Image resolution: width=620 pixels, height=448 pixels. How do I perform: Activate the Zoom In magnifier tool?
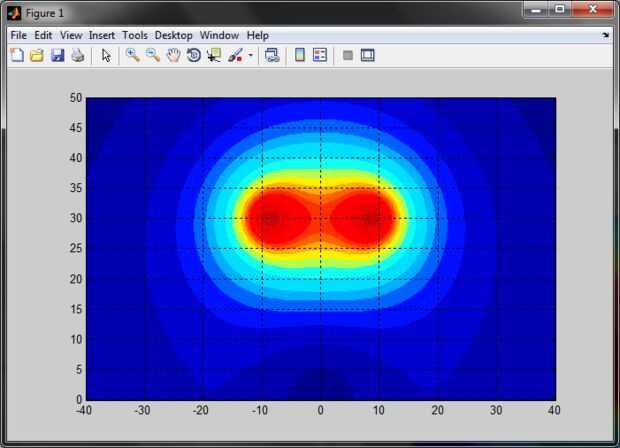(132, 55)
